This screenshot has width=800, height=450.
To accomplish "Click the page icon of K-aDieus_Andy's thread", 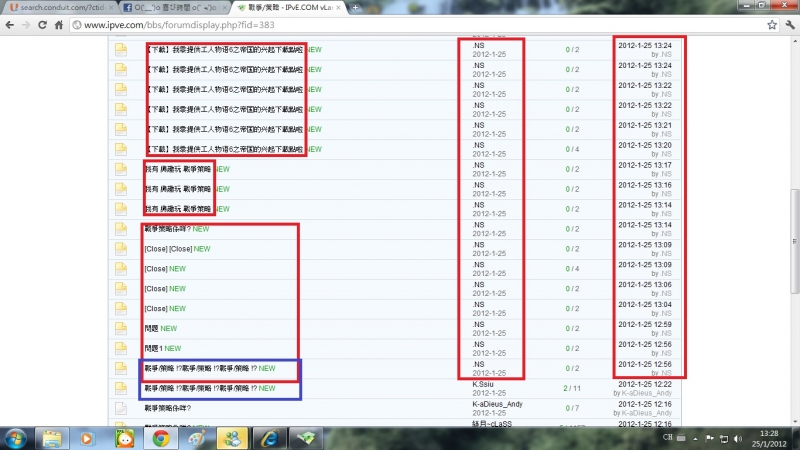I will point(121,408).
